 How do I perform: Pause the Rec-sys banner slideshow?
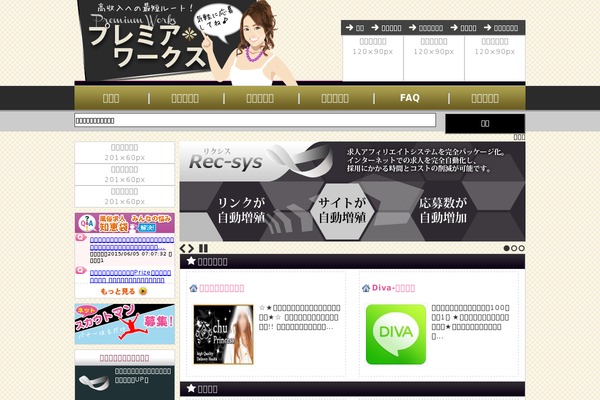click(204, 248)
